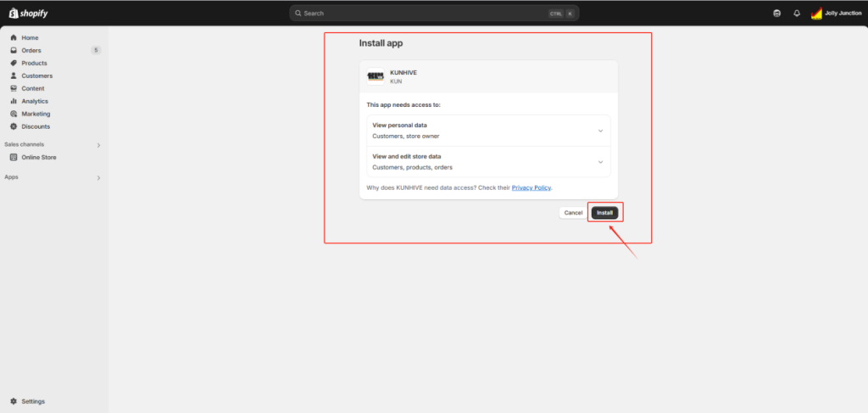Click the Sales channels label
This screenshot has width=868, height=413.
25,144
